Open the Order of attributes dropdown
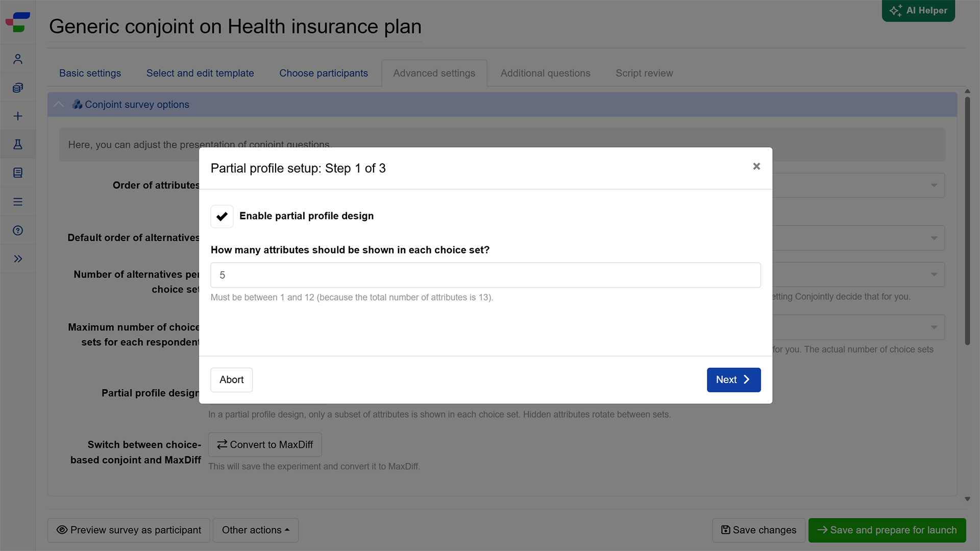The image size is (980, 551). point(858,185)
